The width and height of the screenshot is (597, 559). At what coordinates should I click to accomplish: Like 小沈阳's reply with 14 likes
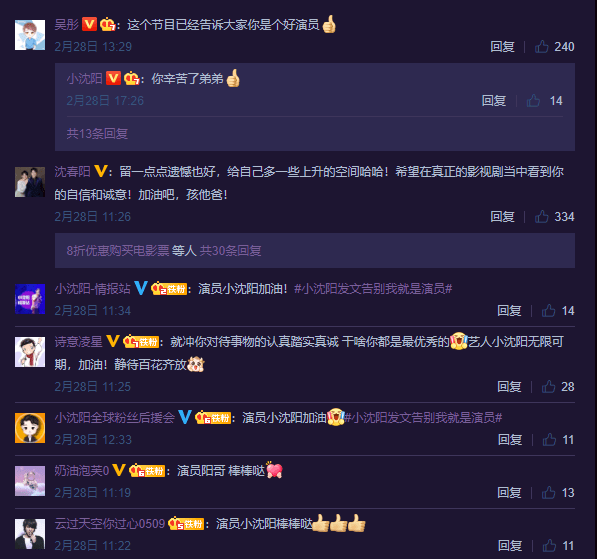coord(533,101)
